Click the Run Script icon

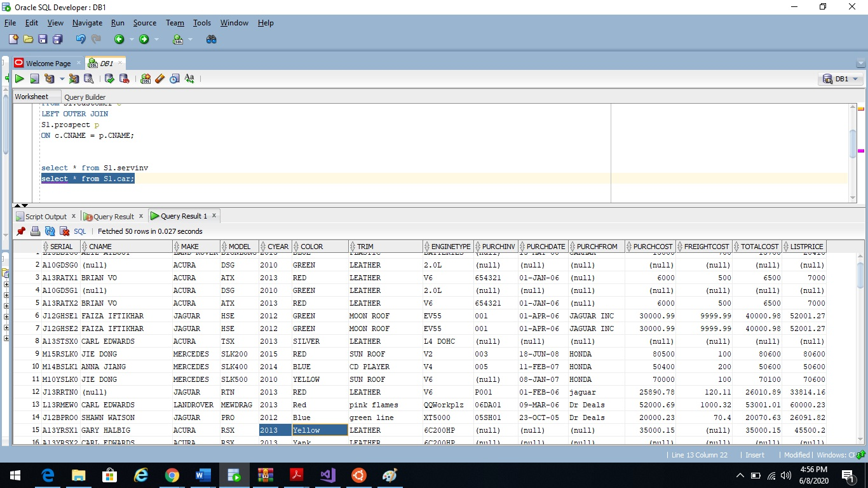coord(35,78)
